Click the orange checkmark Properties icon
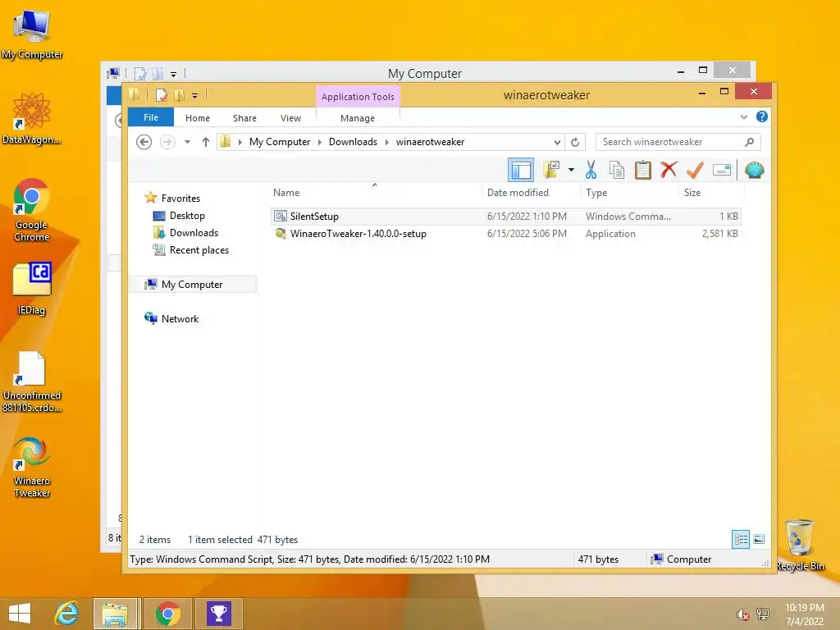 tap(695, 171)
